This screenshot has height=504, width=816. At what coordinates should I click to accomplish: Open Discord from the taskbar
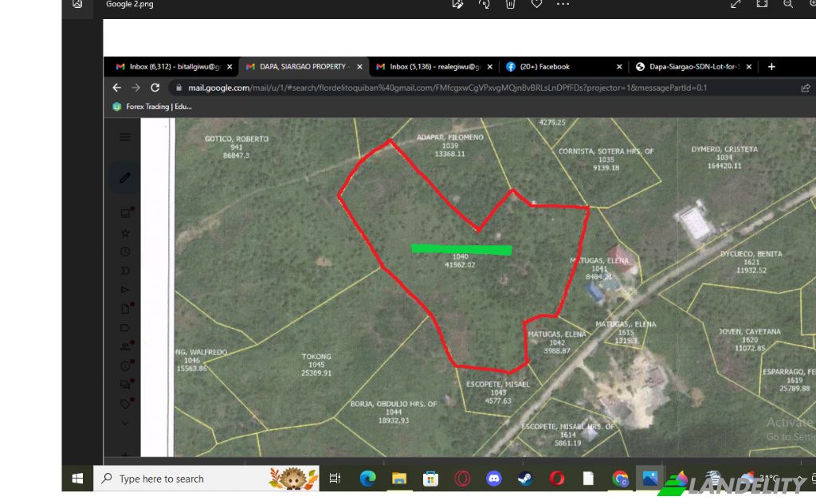[493, 479]
